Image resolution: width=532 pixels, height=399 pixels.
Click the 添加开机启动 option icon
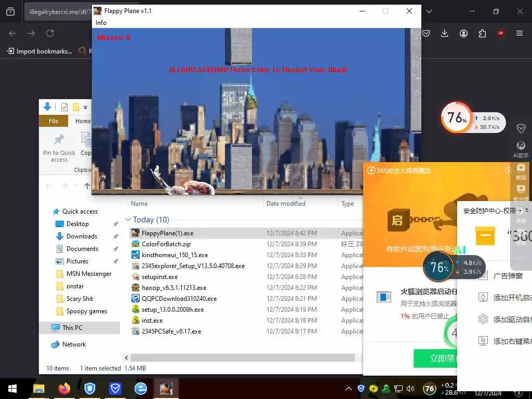coord(483,298)
